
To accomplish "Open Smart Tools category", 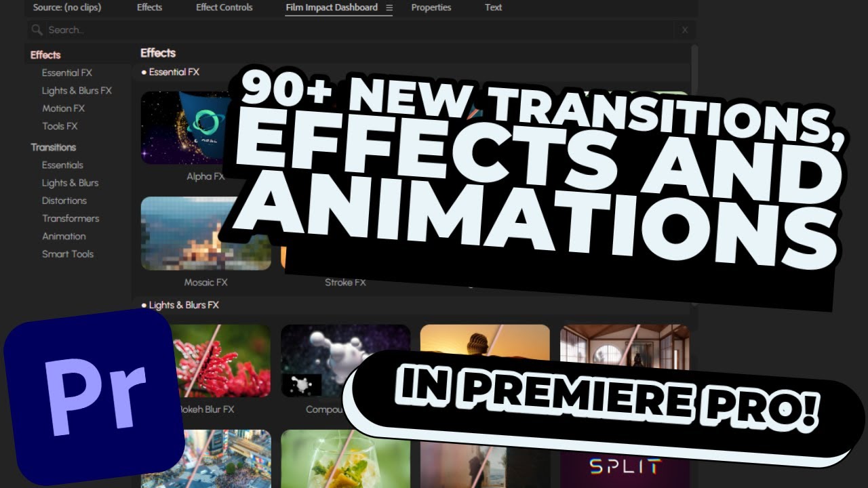I will click(68, 253).
